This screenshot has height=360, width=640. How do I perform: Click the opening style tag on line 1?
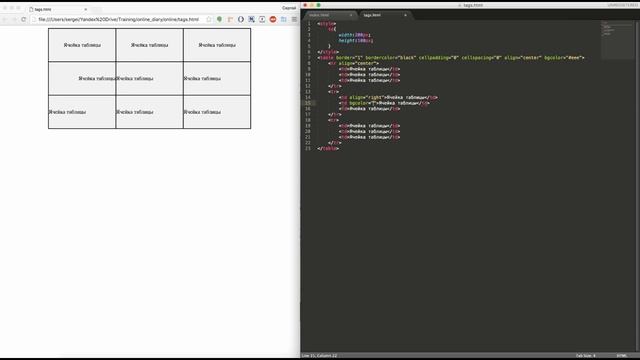click(x=327, y=24)
